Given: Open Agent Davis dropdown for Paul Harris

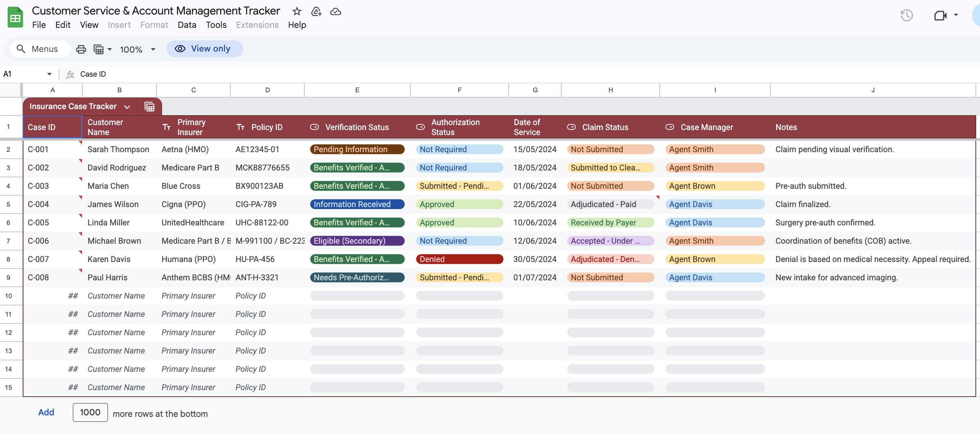Looking at the screenshot, I should [x=715, y=278].
